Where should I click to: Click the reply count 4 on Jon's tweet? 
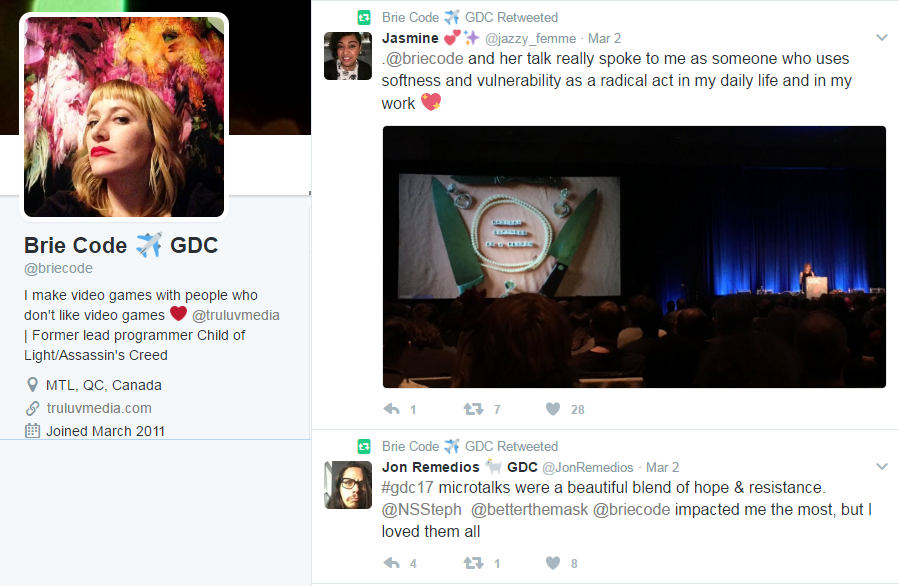[413, 563]
